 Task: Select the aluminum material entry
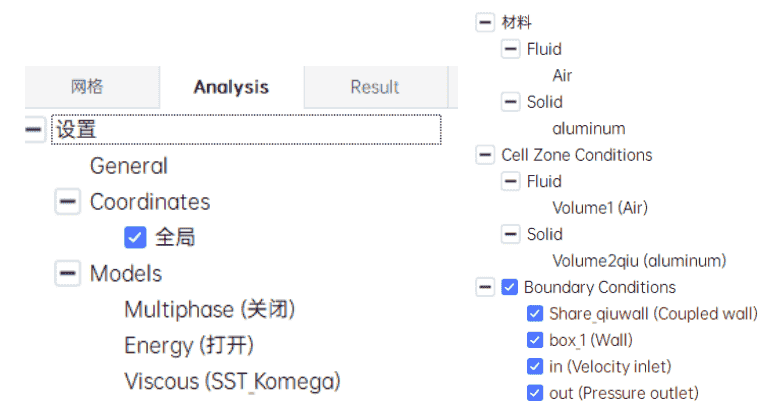point(588,128)
